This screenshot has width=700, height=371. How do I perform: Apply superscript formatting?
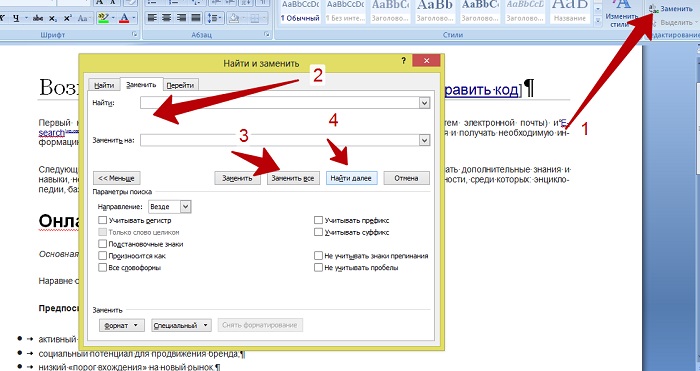(x=68, y=18)
